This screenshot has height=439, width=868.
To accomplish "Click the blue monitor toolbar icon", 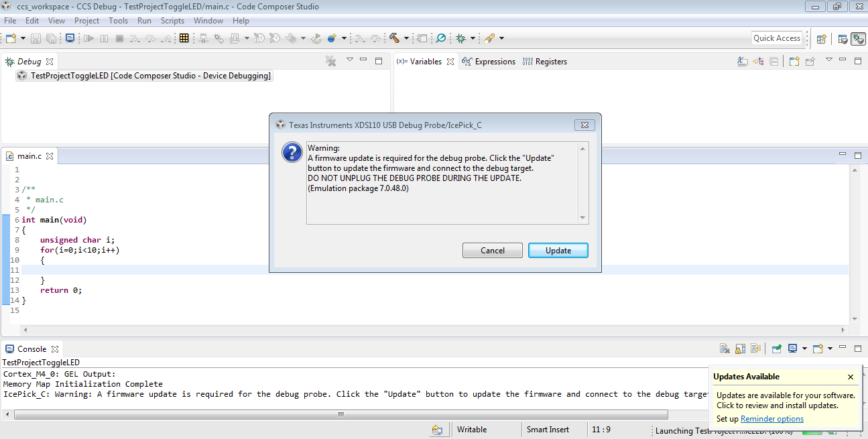I will 70,38.
